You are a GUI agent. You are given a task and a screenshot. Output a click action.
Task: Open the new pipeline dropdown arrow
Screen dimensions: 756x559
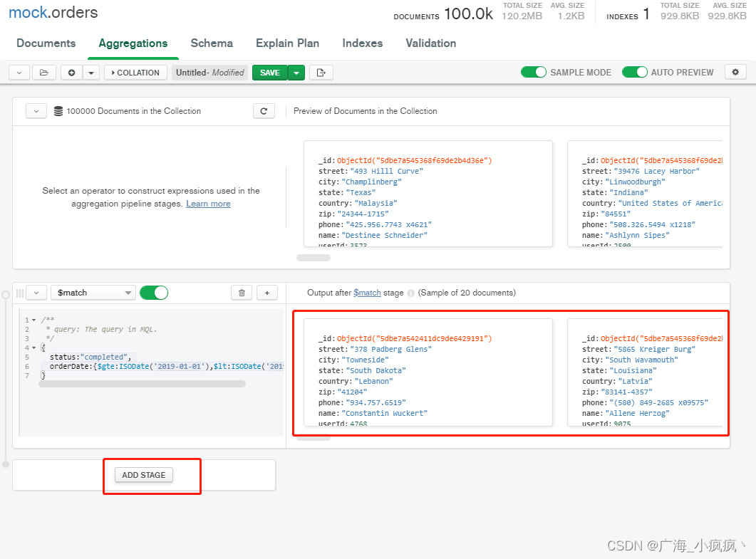91,73
